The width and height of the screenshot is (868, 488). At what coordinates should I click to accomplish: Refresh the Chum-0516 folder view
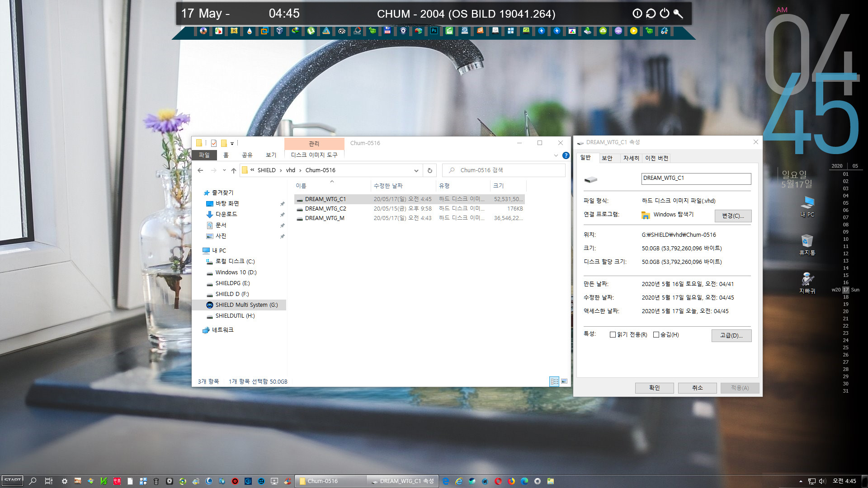tap(429, 170)
